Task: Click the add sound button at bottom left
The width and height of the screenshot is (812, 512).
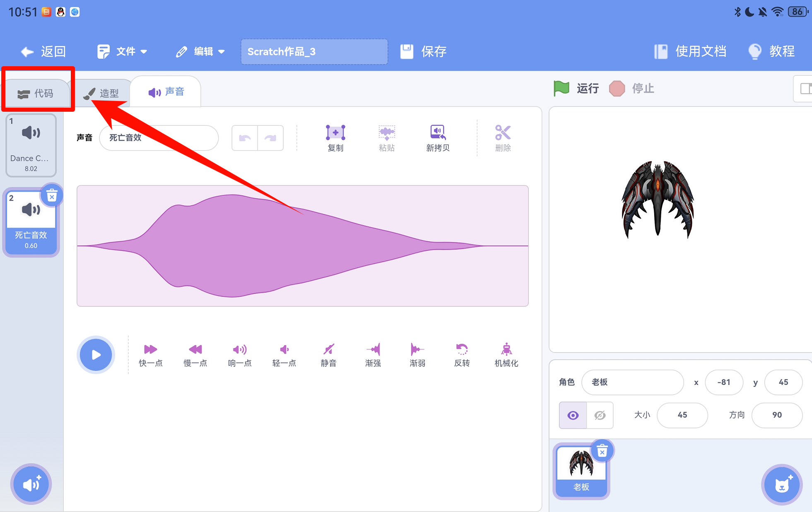Action: tap(31, 484)
